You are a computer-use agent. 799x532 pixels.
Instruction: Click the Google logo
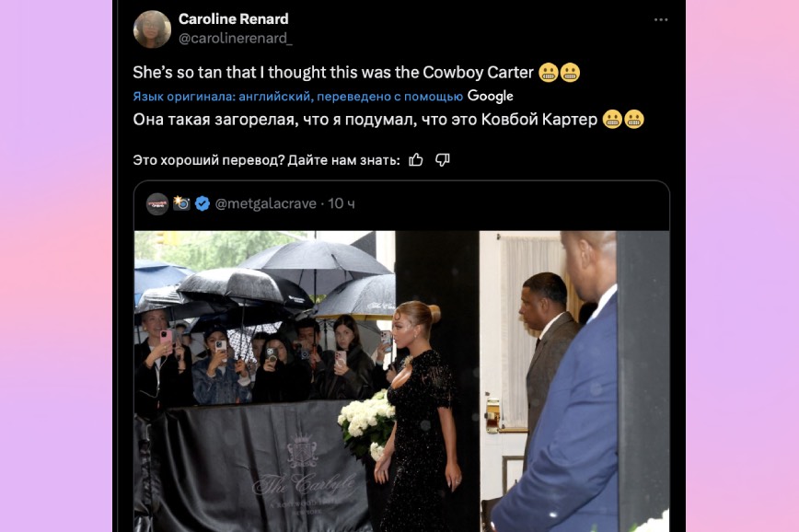pyautogui.click(x=491, y=96)
